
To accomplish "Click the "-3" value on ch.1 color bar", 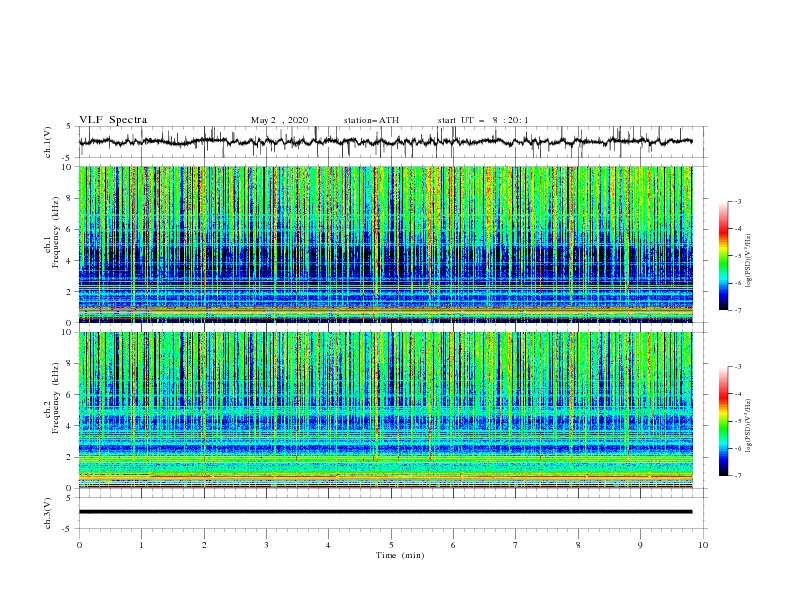I will point(738,201).
